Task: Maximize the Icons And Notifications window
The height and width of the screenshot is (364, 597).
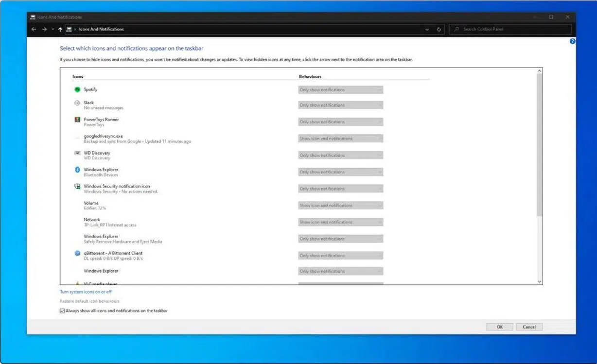Action: [x=551, y=17]
